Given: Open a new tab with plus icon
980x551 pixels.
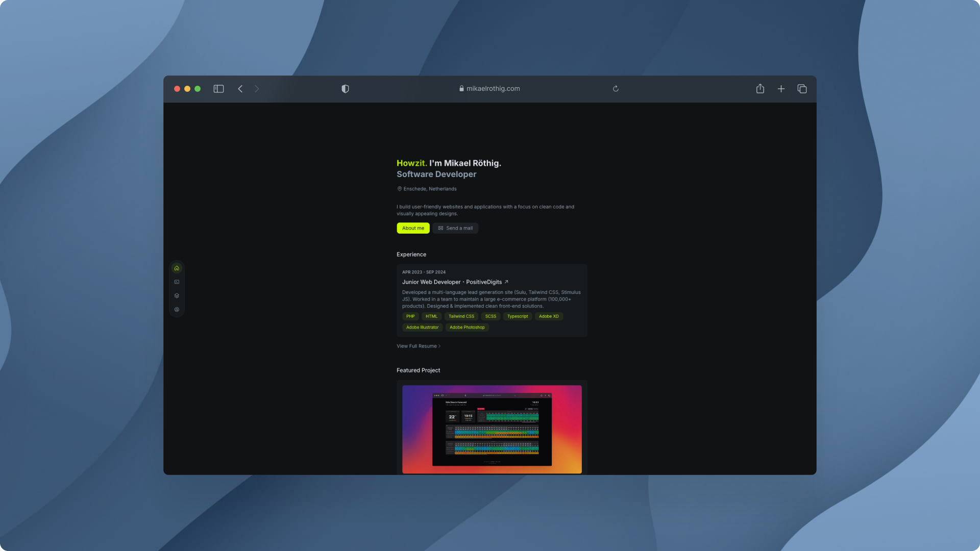Looking at the screenshot, I should 781,89.
